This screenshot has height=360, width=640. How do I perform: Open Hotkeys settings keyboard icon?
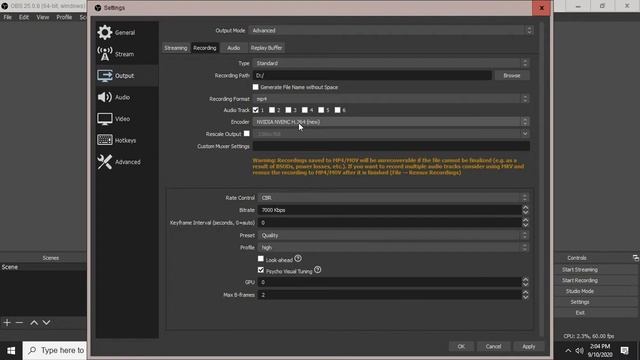click(x=105, y=140)
